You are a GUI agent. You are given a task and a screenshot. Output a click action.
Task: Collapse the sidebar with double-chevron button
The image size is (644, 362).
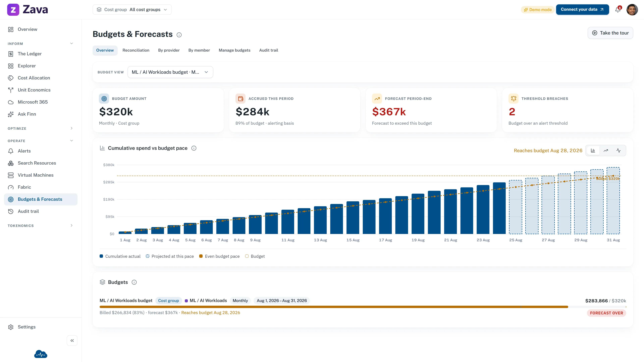72,341
